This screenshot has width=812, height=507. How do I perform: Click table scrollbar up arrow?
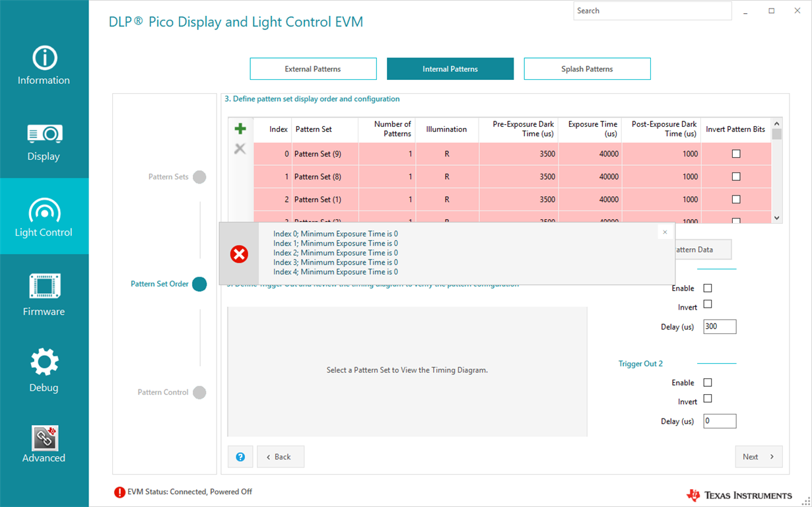pyautogui.click(x=776, y=123)
